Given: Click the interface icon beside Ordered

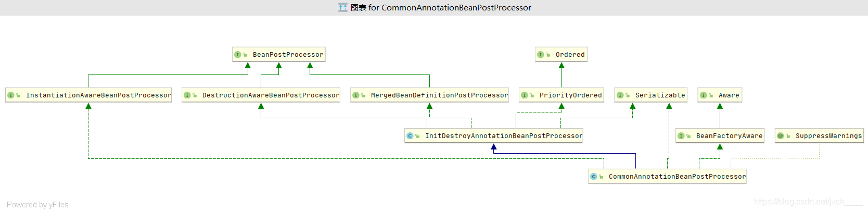Looking at the screenshot, I should coord(541,55).
